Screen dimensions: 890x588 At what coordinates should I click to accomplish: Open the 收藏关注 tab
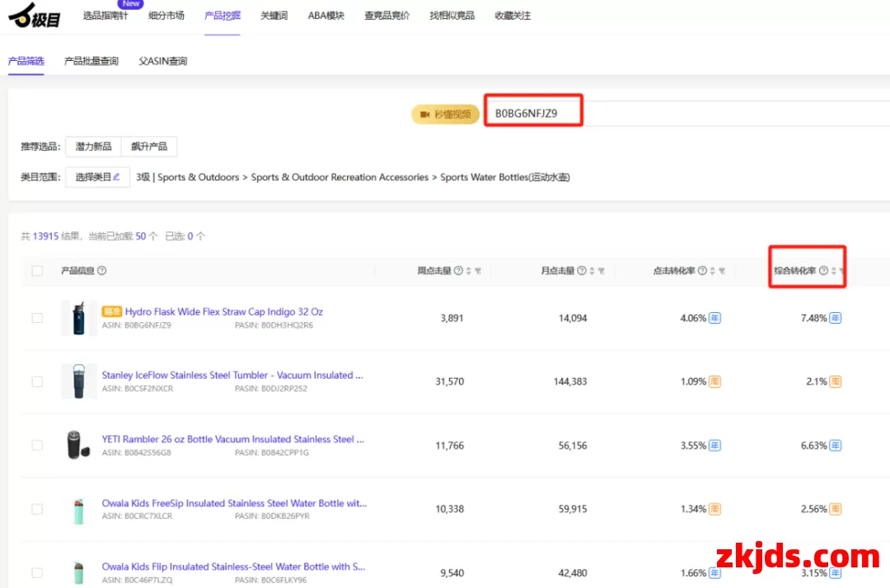pos(513,16)
